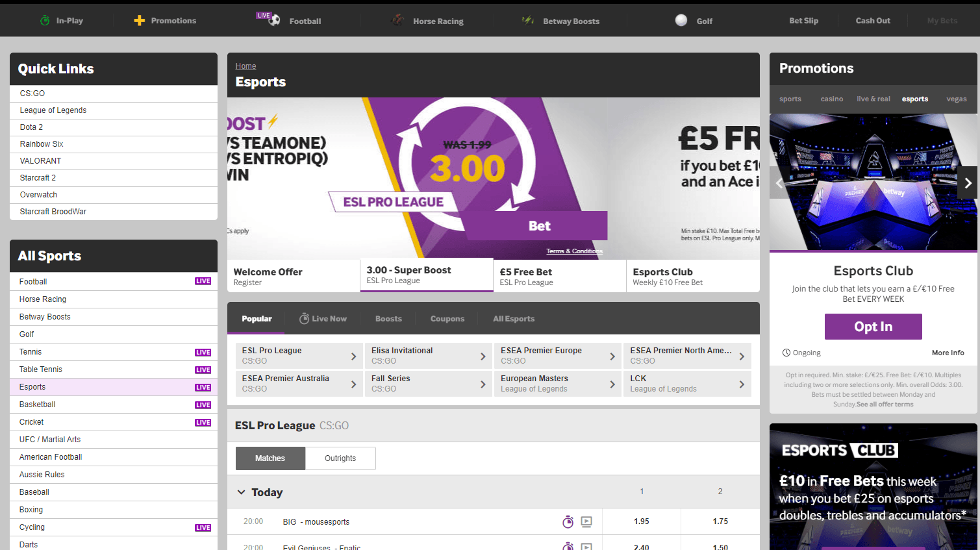Open European Masters chevron
This screenshot has width=980, height=550.
click(612, 384)
